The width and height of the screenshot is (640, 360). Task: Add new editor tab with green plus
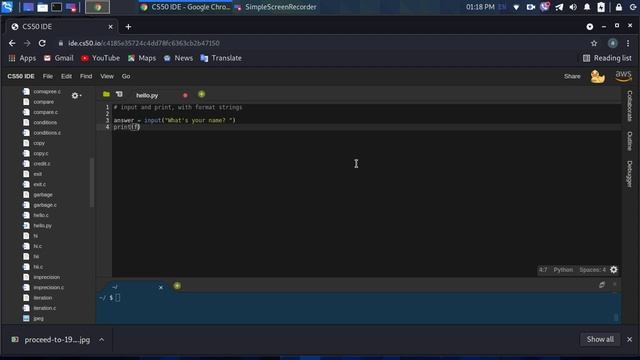pos(202,94)
